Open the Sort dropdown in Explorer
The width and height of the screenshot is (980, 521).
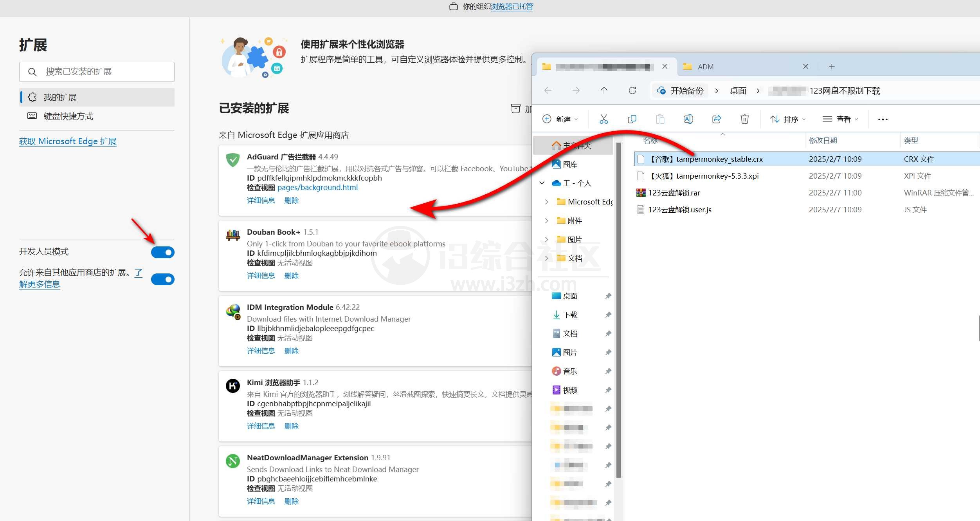(x=788, y=119)
